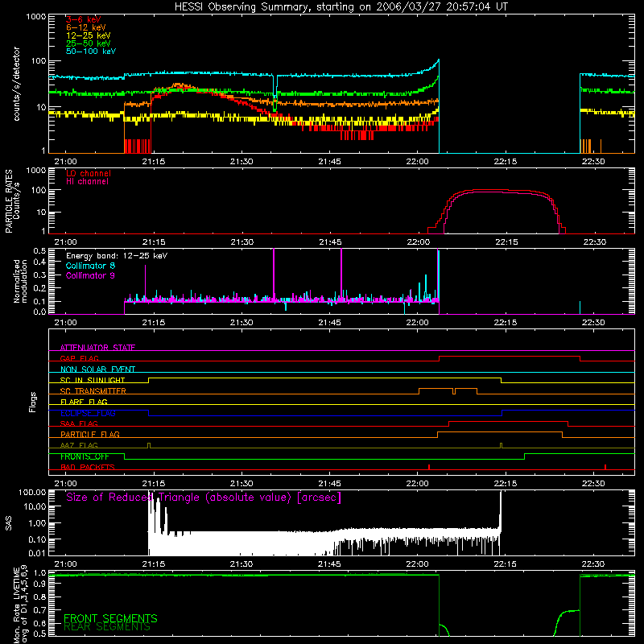Select the Collimator 9 legend label
This screenshot has width=644, height=644.
90,275
